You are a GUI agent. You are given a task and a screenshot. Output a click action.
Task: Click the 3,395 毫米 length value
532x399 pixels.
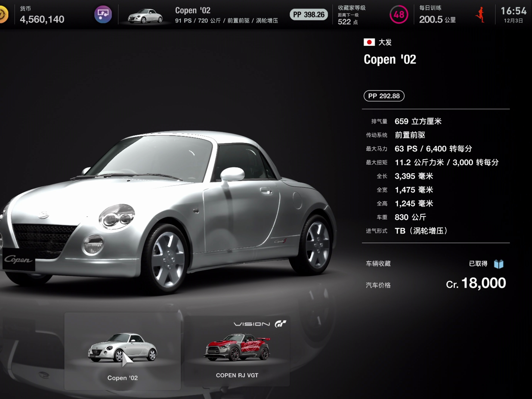click(x=414, y=176)
